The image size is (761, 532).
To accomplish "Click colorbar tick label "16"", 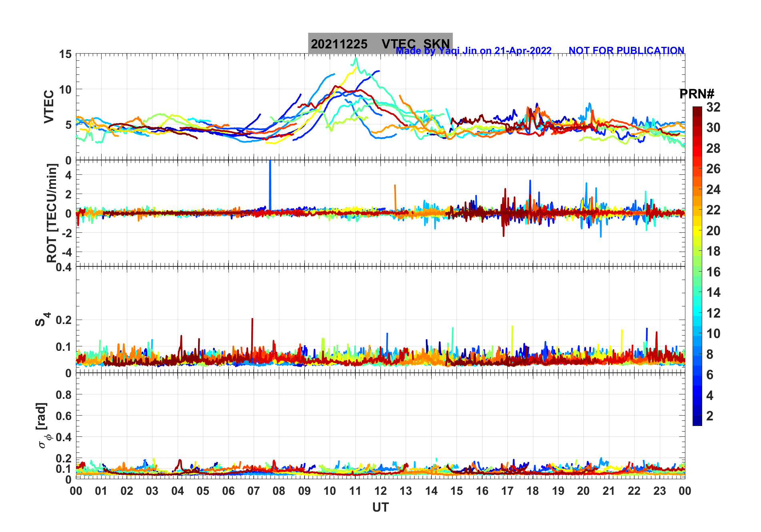I will click(713, 272).
